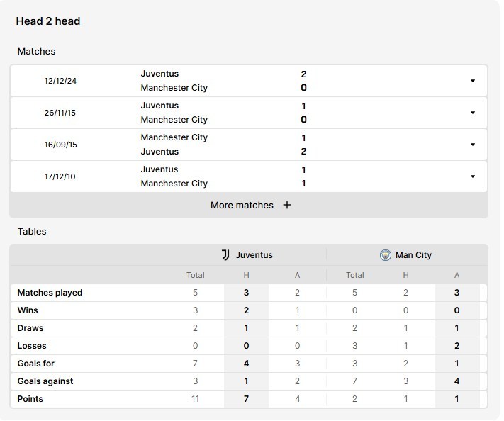This screenshot has width=504, height=421.
Task: Click Man City team name in table header
Action: click(413, 255)
